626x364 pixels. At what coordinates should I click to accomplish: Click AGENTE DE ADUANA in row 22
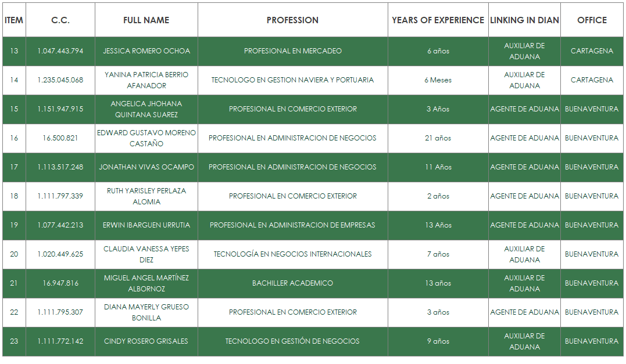click(524, 312)
